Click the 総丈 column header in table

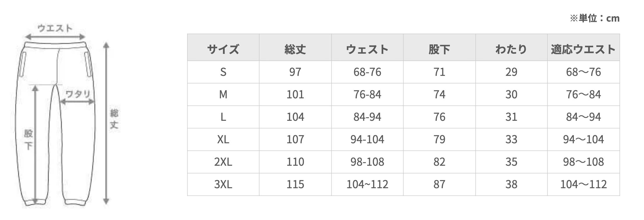click(x=295, y=49)
